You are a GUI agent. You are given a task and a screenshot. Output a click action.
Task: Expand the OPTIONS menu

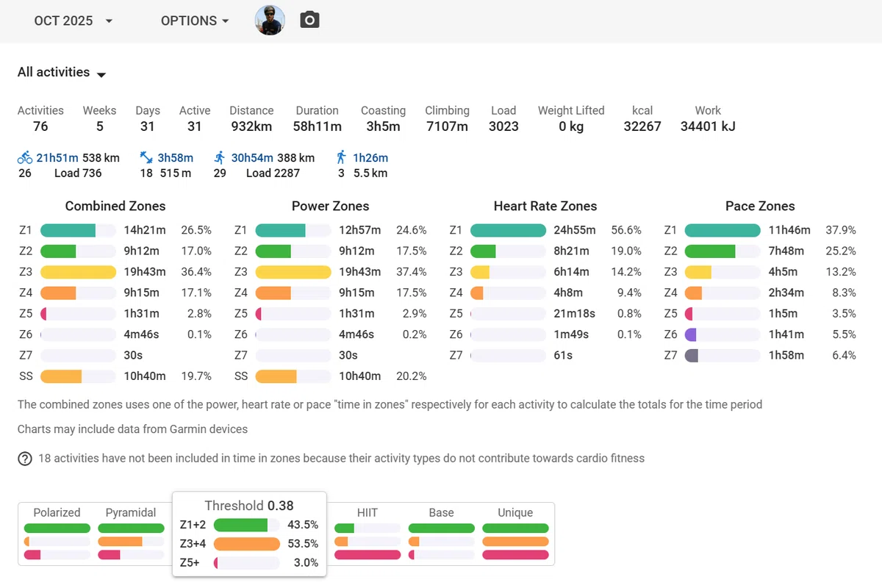point(195,21)
